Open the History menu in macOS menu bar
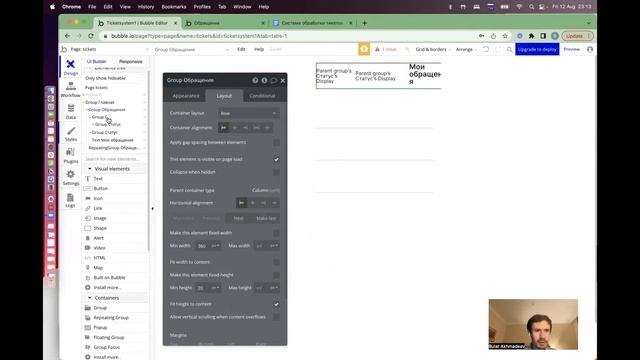This screenshot has height=360, width=640. 146,7
